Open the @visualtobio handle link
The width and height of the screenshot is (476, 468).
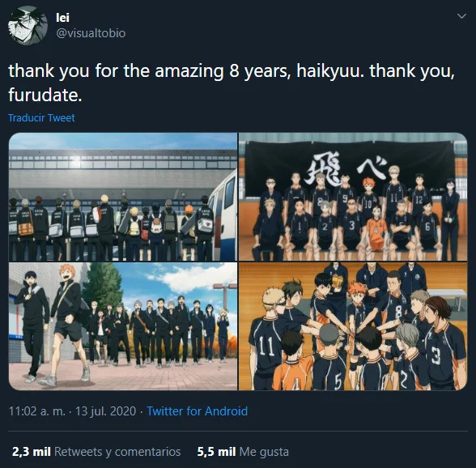tap(91, 33)
